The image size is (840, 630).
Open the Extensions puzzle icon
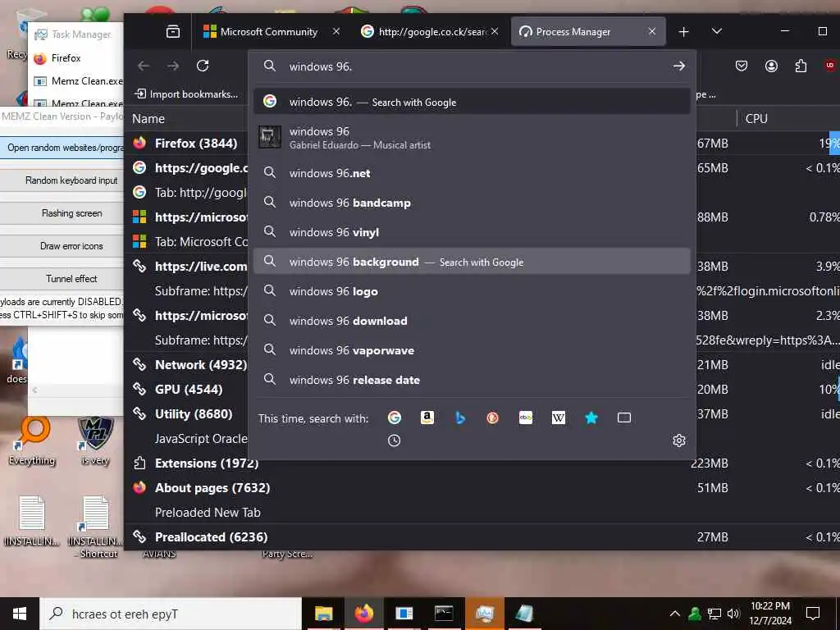pyautogui.click(x=801, y=66)
